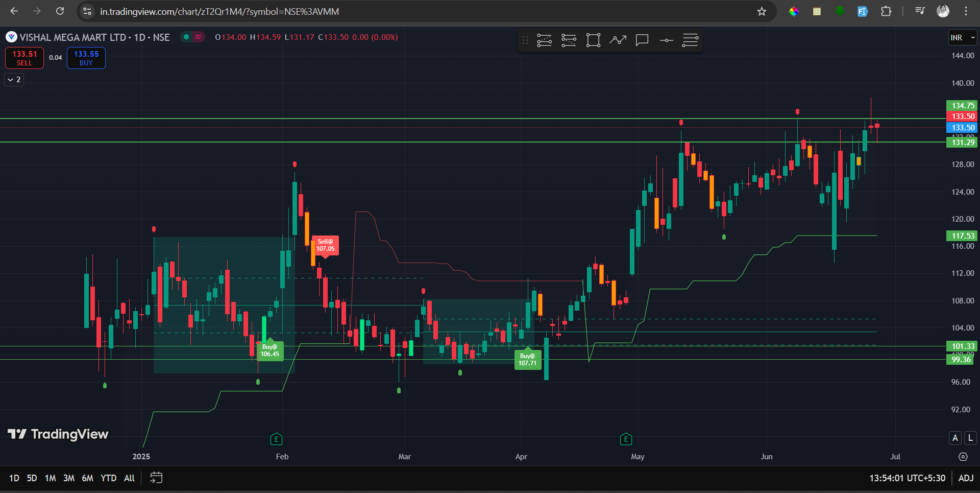This screenshot has height=493, width=980.
Task: Open timezone menu at 13:54:01 UTC+5:30
Action: [x=907, y=478]
